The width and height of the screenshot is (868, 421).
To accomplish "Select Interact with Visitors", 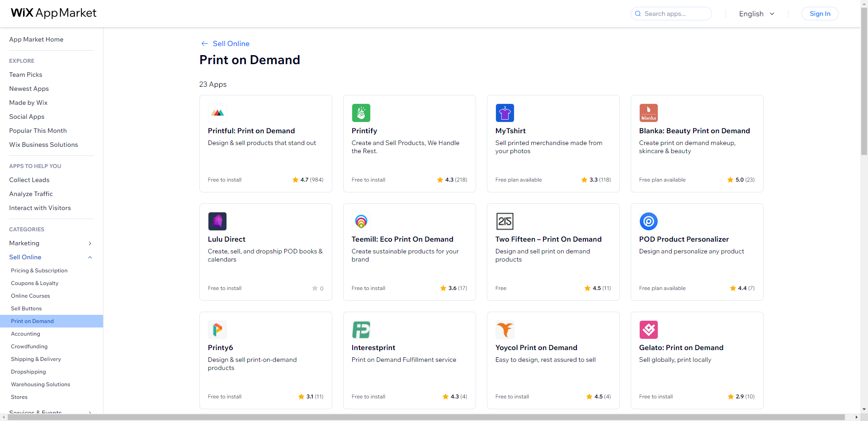I will [x=40, y=208].
